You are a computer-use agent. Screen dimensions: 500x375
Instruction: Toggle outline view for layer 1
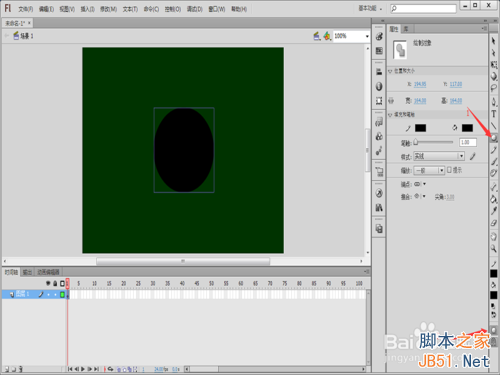(x=62, y=294)
